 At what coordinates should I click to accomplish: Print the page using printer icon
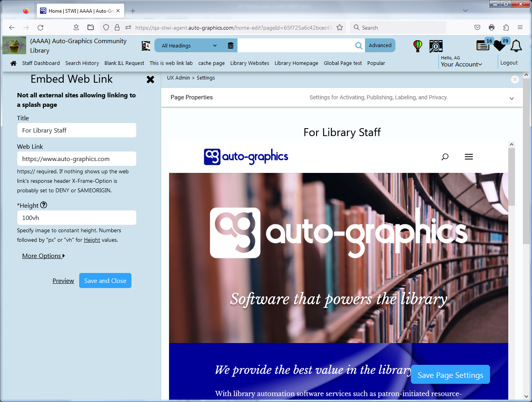(492, 27)
